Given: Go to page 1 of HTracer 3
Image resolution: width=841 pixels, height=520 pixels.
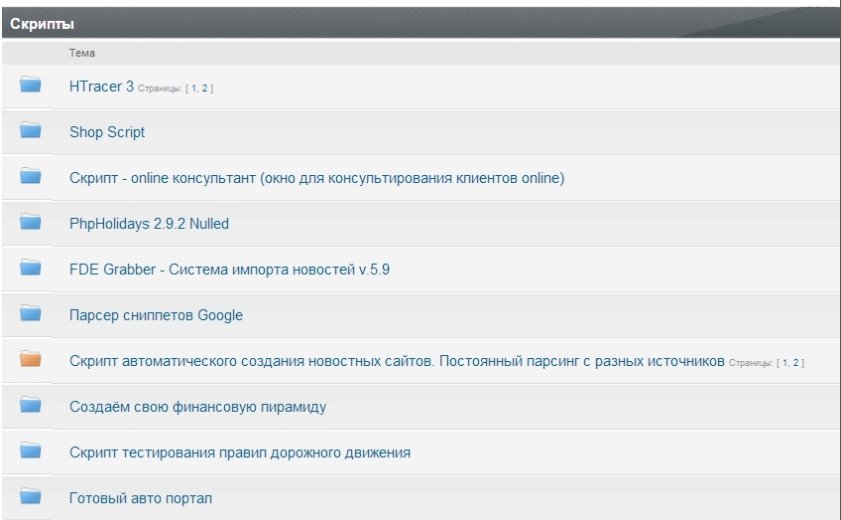Looking at the screenshot, I should pyautogui.click(x=194, y=89).
